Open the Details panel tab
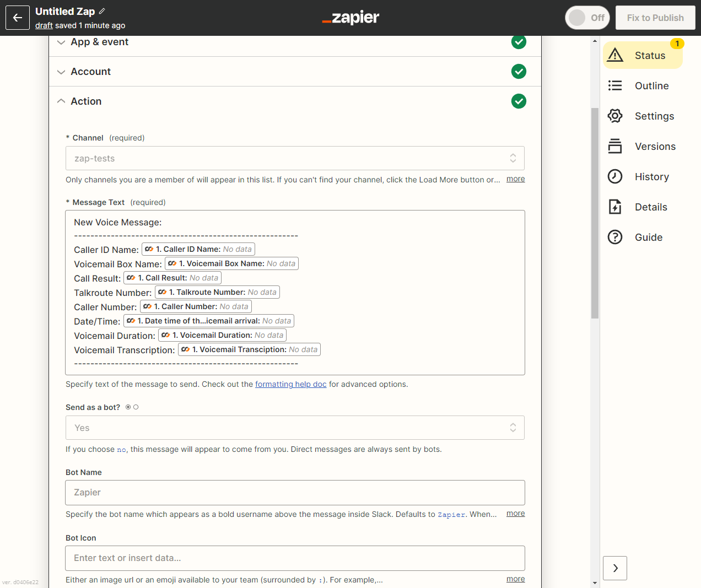The image size is (701, 588). (643, 207)
